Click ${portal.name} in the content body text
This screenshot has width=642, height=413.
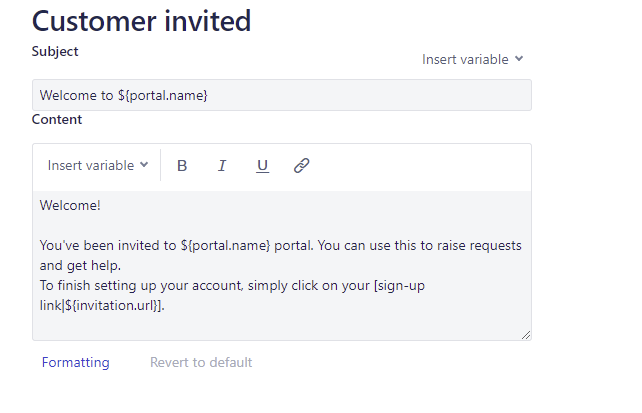226,246
